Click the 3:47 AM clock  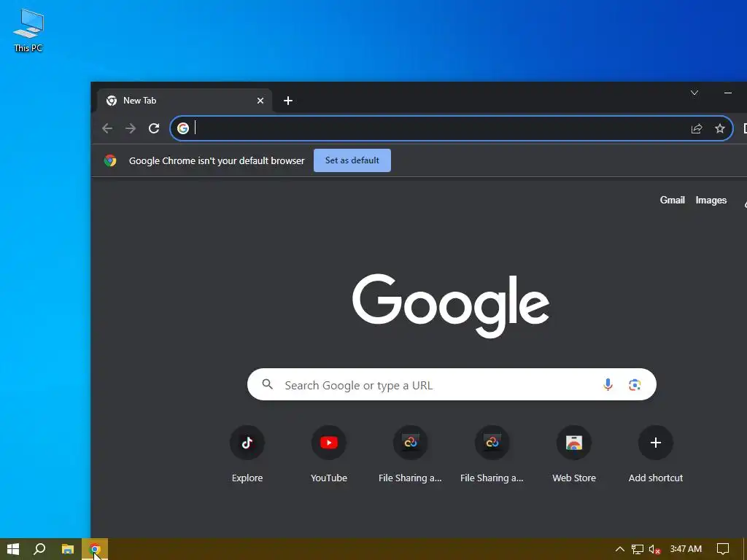coord(686,549)
